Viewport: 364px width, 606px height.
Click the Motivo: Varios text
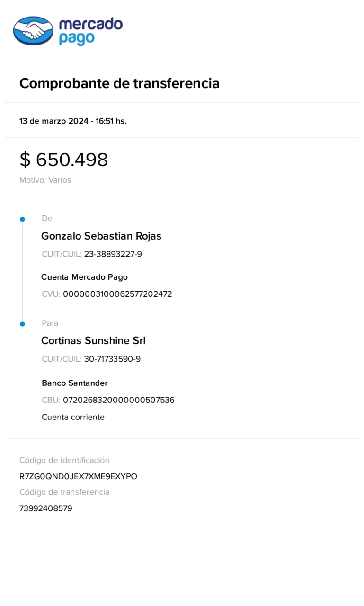(45, 180)
